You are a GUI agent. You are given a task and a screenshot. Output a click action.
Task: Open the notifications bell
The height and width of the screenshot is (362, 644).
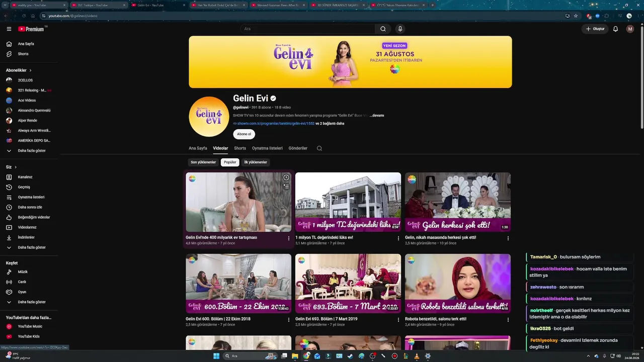[x=615, y=29]
